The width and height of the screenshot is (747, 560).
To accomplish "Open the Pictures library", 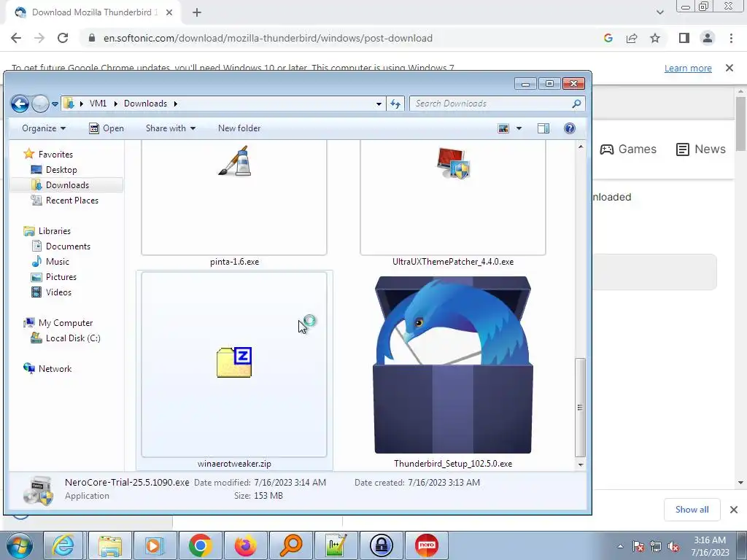I will (x=61, y=276).
